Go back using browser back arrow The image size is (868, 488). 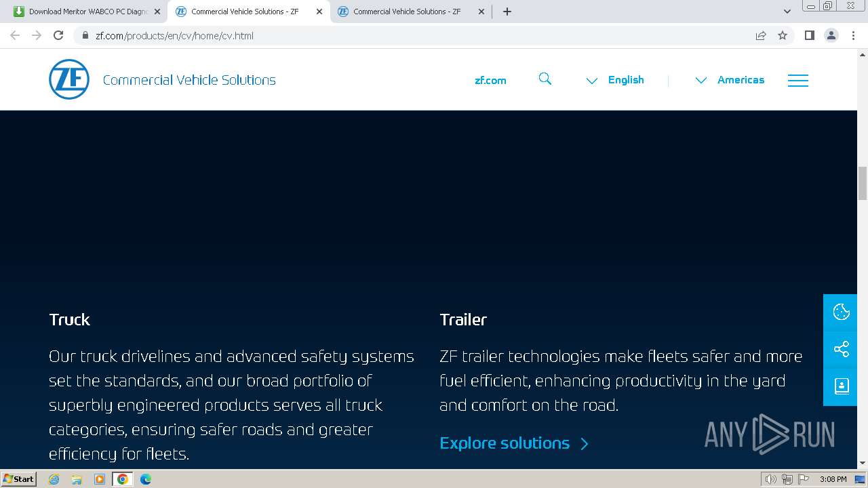[x=15, y=35]
